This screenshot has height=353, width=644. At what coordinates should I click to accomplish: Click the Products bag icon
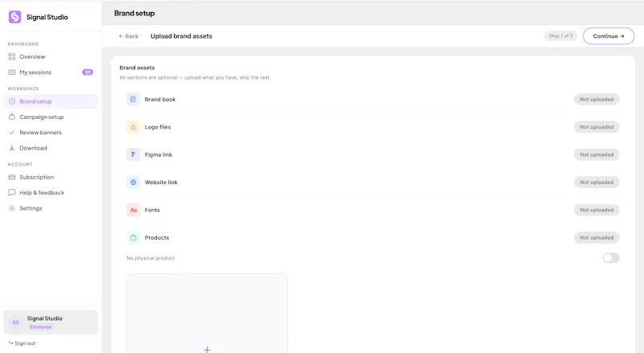(x=133, y=238)
